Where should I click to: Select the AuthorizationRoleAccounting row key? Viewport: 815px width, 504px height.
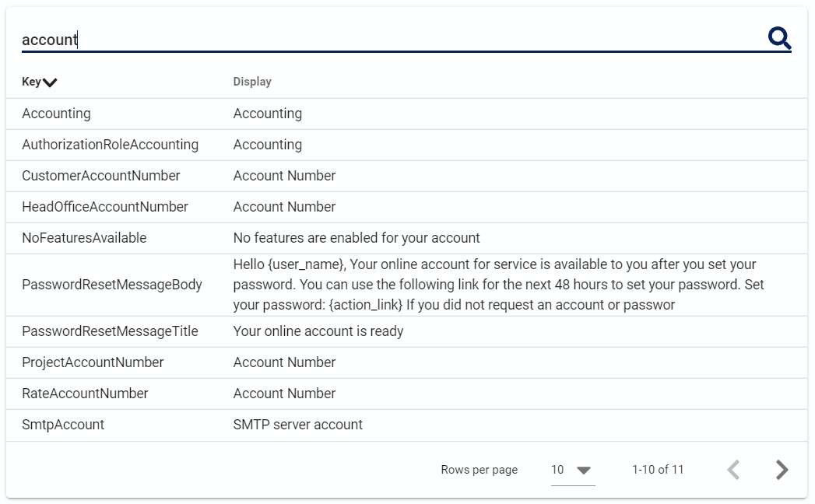pyautogui.click(x=111, y=145)
